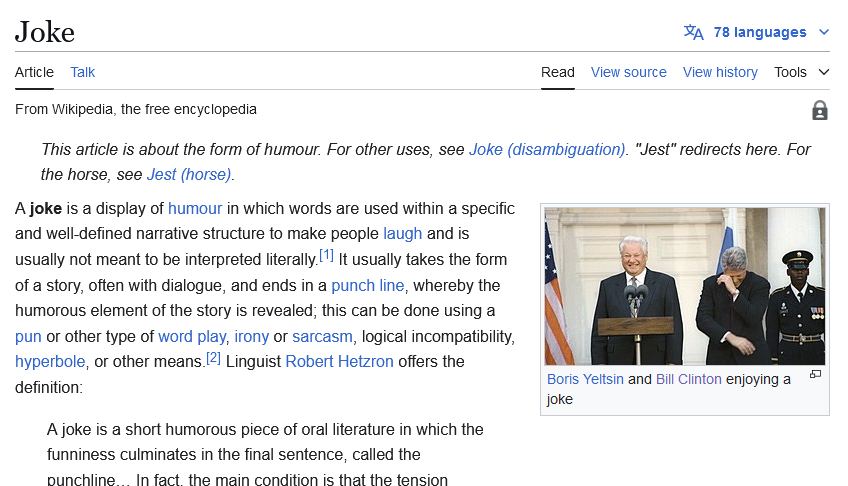The width and height of the screenshot is (848, 486).
Task: Go to the Jest (horse) article
Action: point(189,174)
